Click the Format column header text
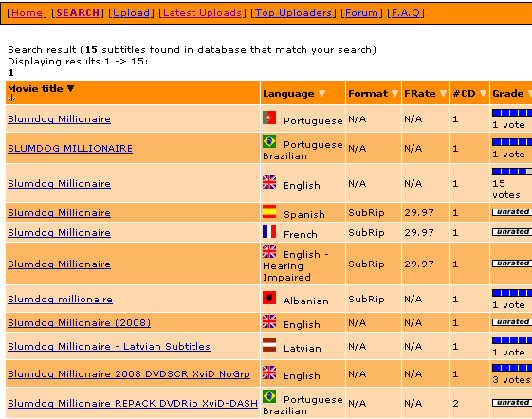Viewport: 532px width, 419px height. [368, 93]
